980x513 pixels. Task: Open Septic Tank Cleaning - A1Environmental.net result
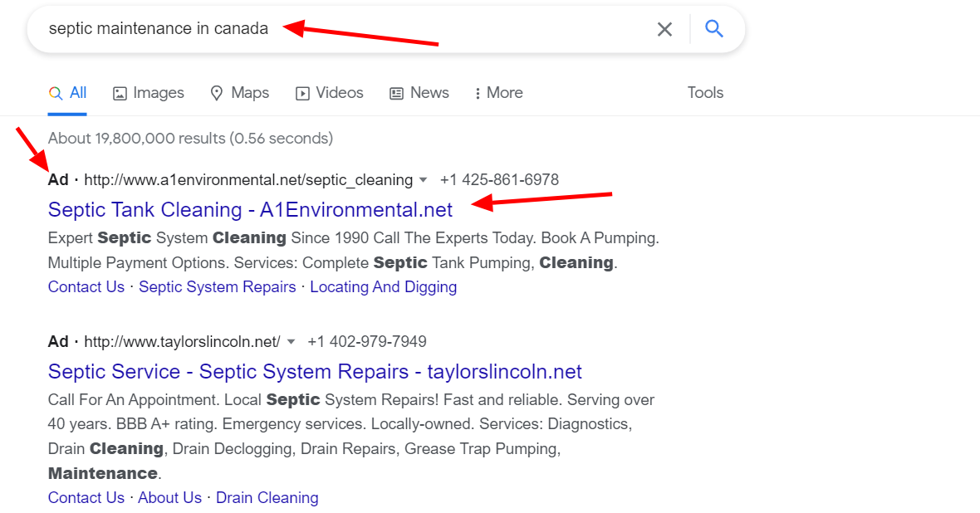[x=250, y=210]
